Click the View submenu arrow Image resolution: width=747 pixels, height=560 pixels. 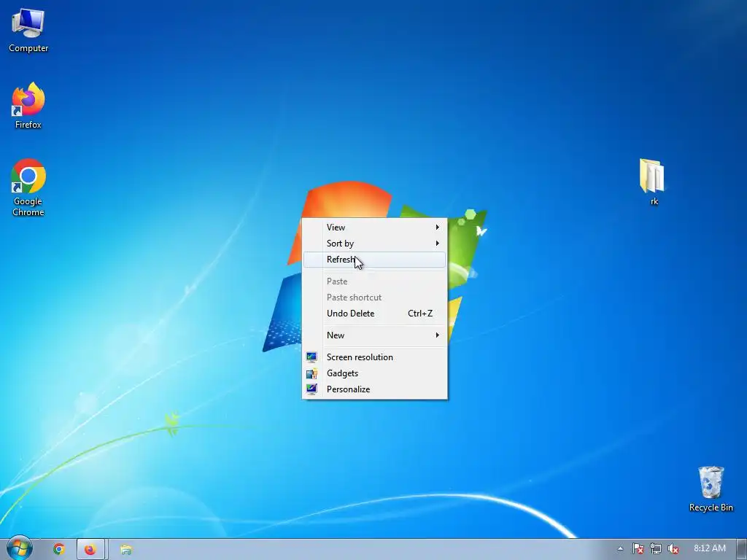point(438,227)
